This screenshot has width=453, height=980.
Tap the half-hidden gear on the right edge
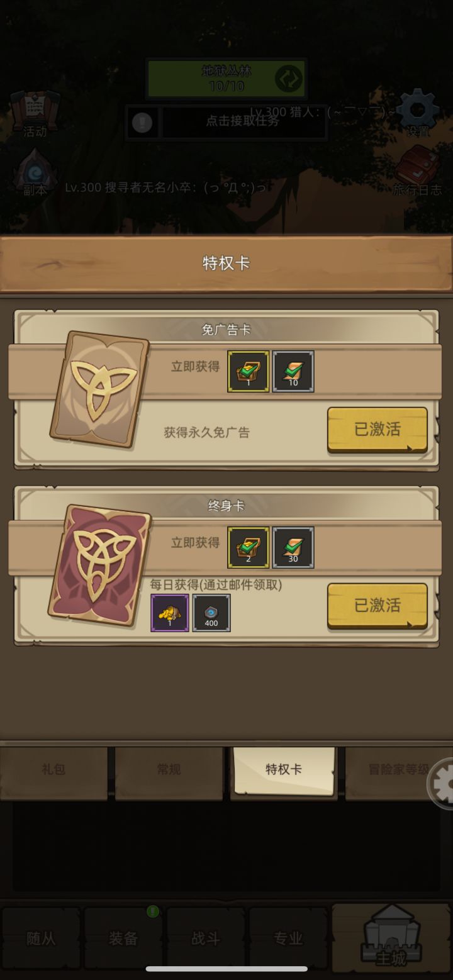pyautogui.click(x=440, y=784)
